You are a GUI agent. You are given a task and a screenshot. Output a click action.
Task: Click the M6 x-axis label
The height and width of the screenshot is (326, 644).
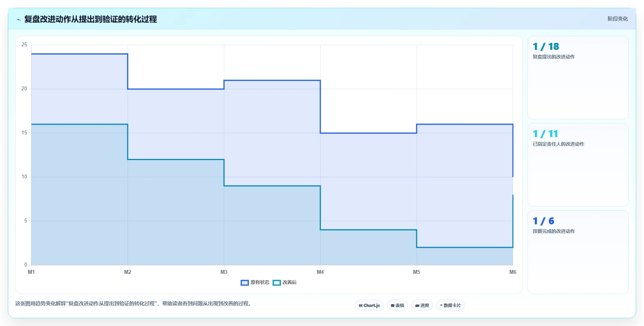513,272
